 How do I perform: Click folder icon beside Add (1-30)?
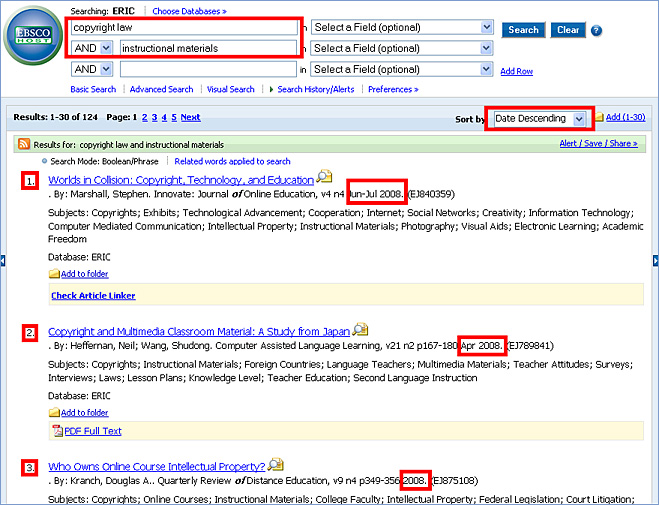click(599, 117)
